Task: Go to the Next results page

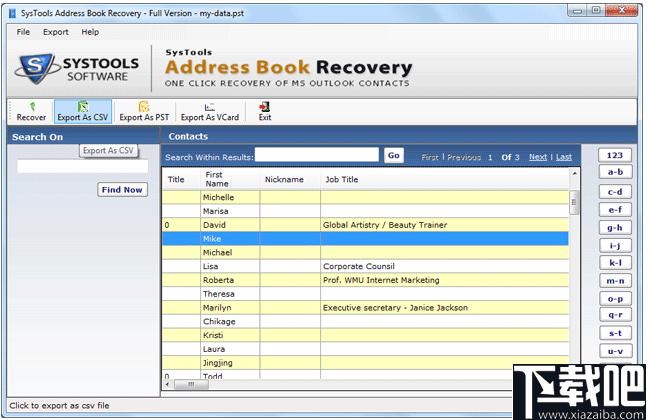Action: coord(538,157)
